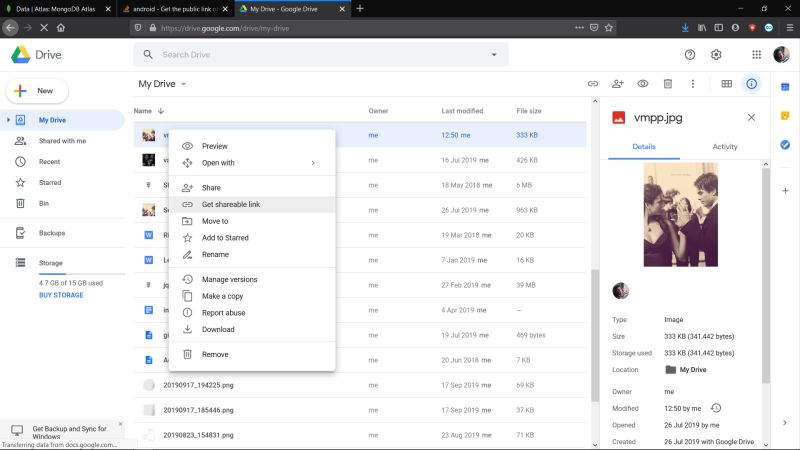Open the Bin section
This screenshot has height=450, width=800.
(62, 203)
